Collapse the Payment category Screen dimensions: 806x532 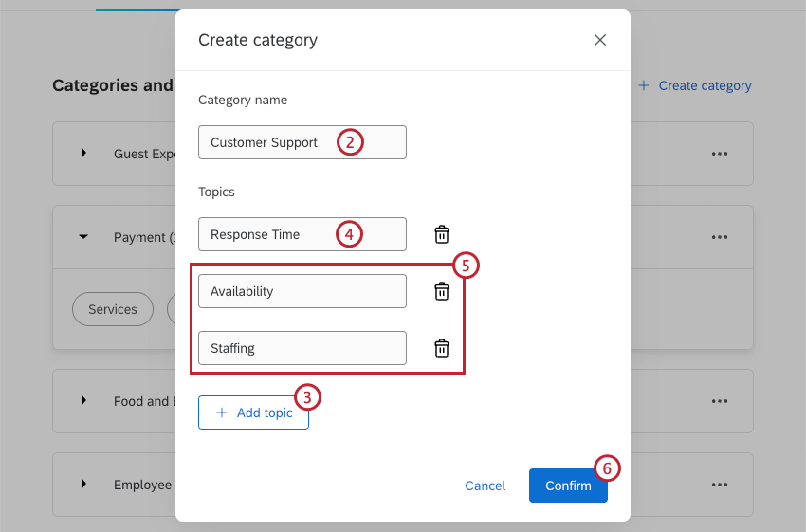click(83, 237)
